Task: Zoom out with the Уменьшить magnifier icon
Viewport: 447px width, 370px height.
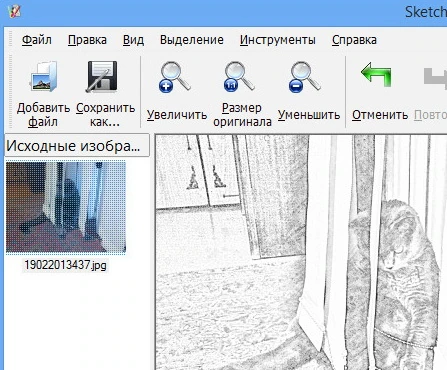Action: pos(304,77)
